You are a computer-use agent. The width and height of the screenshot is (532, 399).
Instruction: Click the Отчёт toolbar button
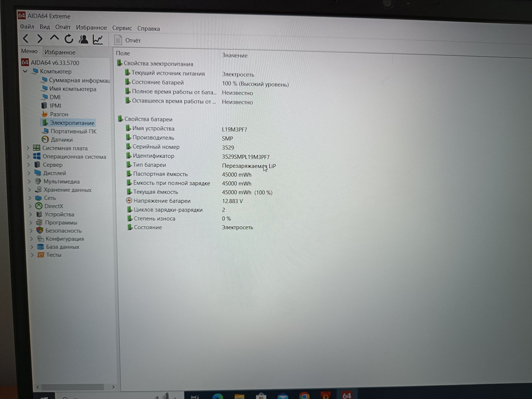127,40
